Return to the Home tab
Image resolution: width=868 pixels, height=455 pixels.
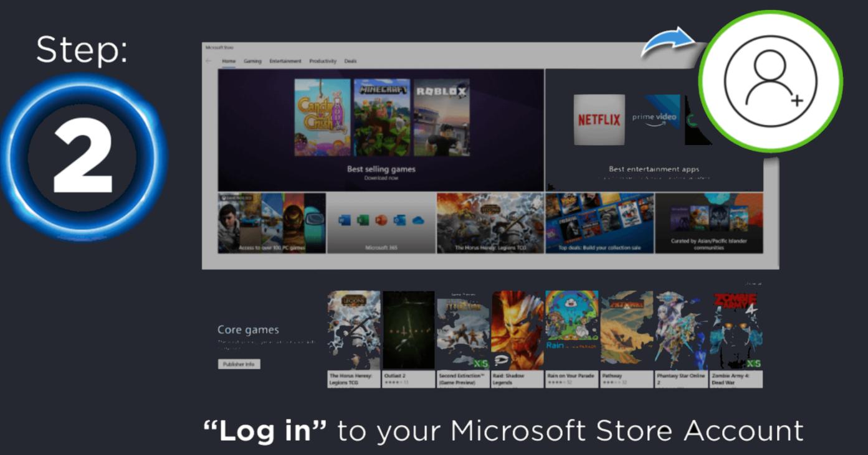click(x=228, y=61)
